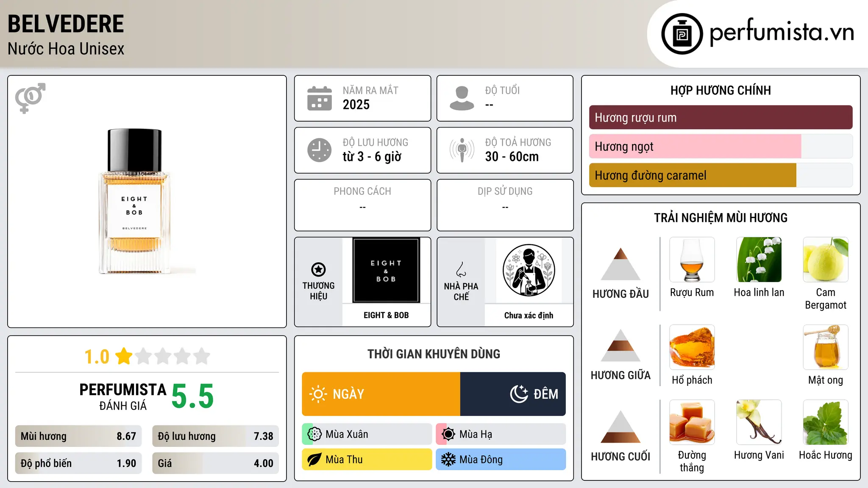This screenshot has width=868, height=488.
Task: Click the 1.0 star rating number
Action: click(x=97, y=357)
